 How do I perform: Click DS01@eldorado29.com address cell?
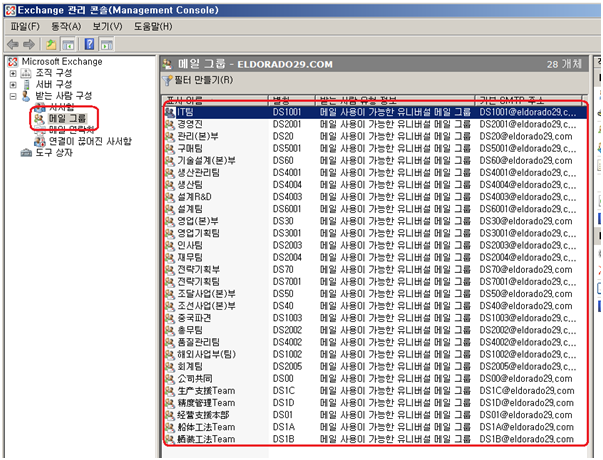tap(526, 415)
